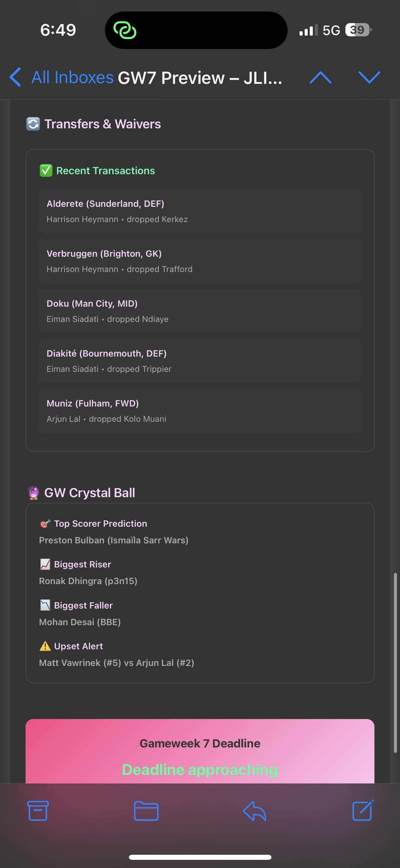Tap the archive icon in bottom toolbar
The image size is (400, 868).
pos(38,811)
